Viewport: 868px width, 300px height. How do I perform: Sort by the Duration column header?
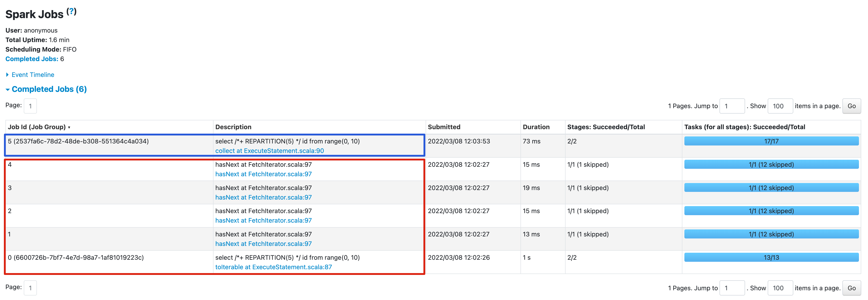[536, 127]
